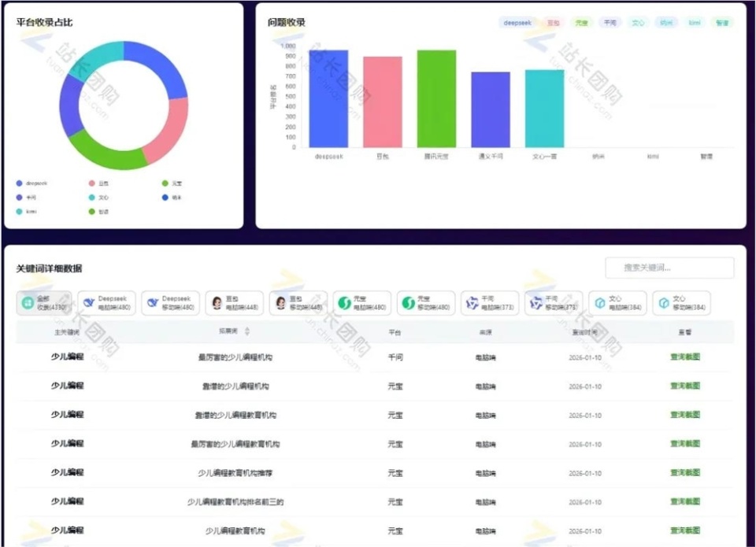756x547 pixels.
Task: Click the sort arrows beside 拓展词 column header
Action: [x=247, y=331]
